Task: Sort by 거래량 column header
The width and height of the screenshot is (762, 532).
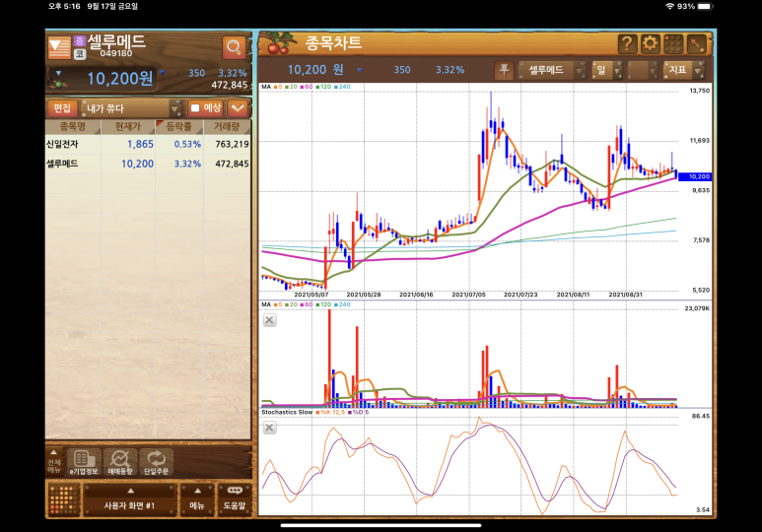Action: click(x=227, y=126)
